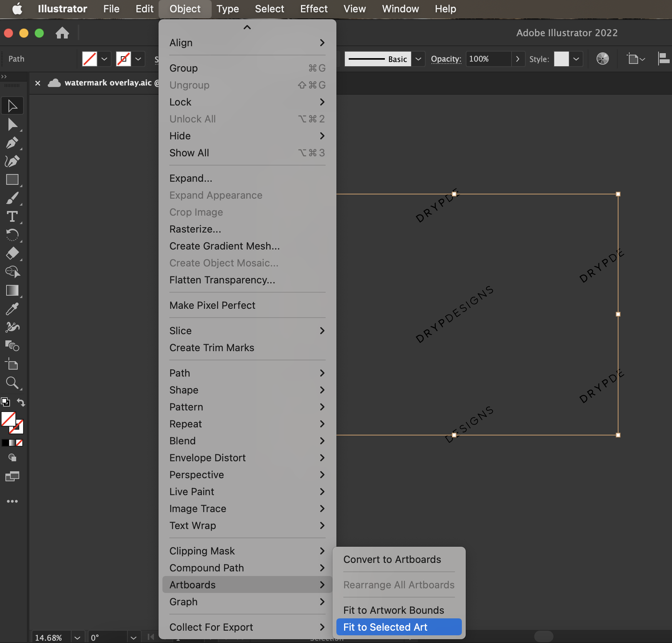Image resolution: width=672 pixels, height=643 pixels.
Task: Click the Opacity 100% field
Action: pyautogui.click(x=488, y=59)
